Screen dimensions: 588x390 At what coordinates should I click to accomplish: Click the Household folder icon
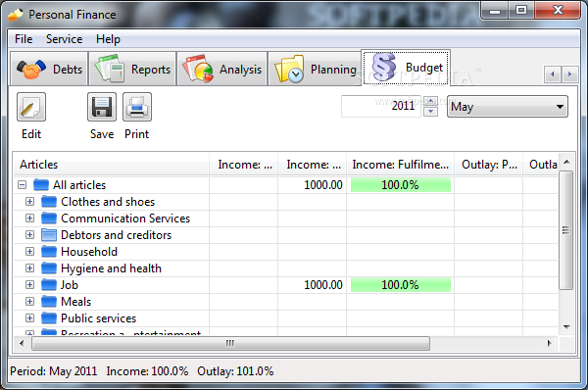(49, 252)
